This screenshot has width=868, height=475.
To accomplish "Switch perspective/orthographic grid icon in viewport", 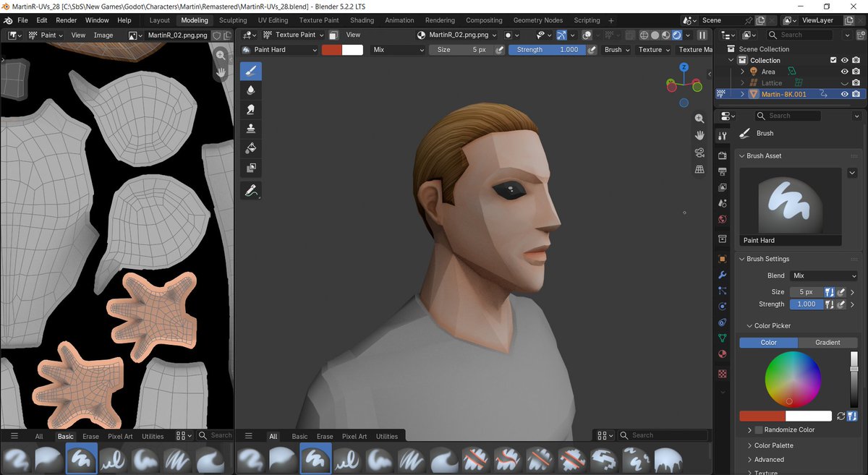I will 699,169.
